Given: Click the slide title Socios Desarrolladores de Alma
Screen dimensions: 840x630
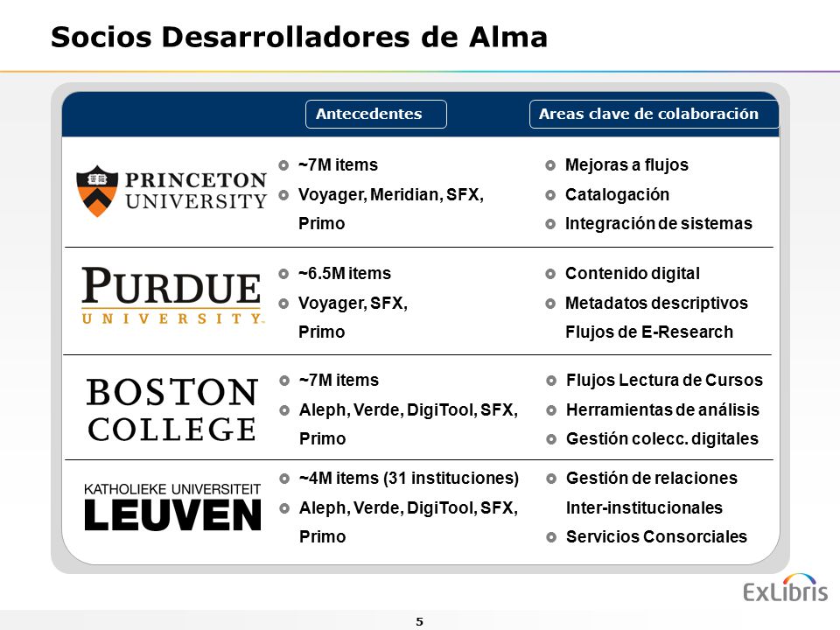Looking at the screenshot, I should coord(299,38).
